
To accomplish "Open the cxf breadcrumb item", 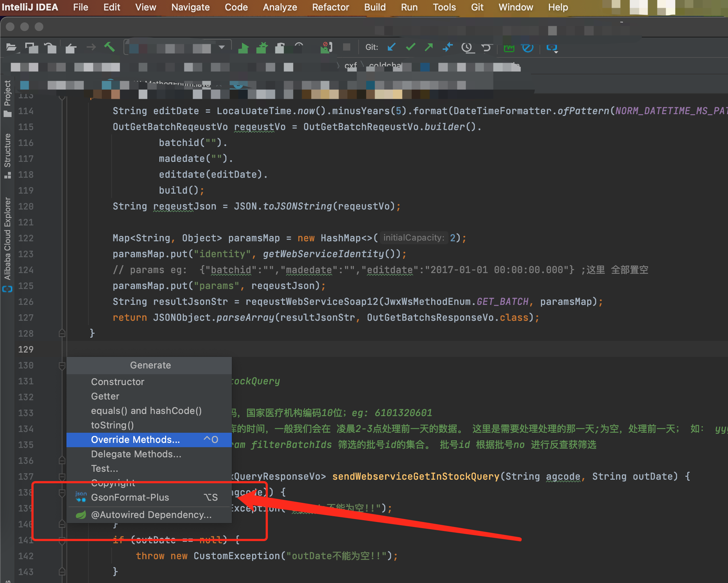I will tap(350, 66).
